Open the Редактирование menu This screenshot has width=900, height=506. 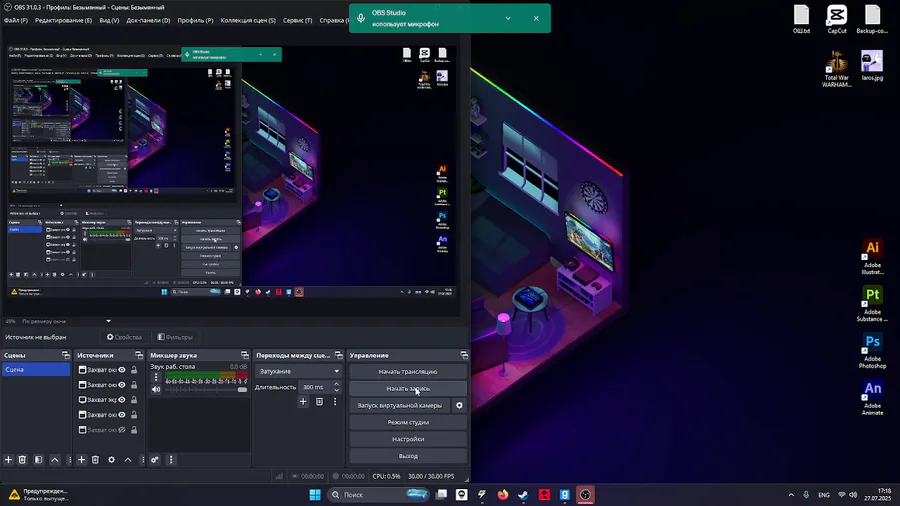click(63, 20)
